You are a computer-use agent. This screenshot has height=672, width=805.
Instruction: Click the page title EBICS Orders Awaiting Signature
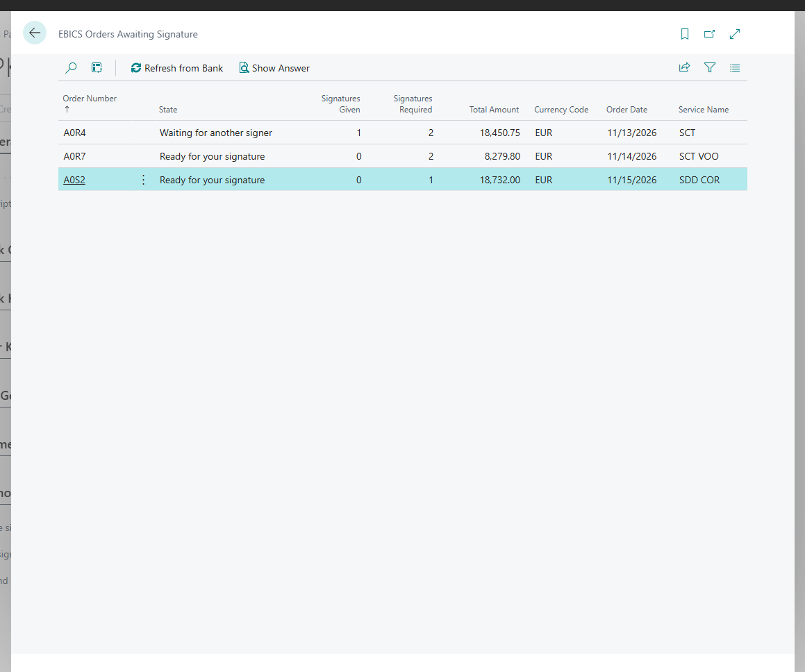pos(128,35)
